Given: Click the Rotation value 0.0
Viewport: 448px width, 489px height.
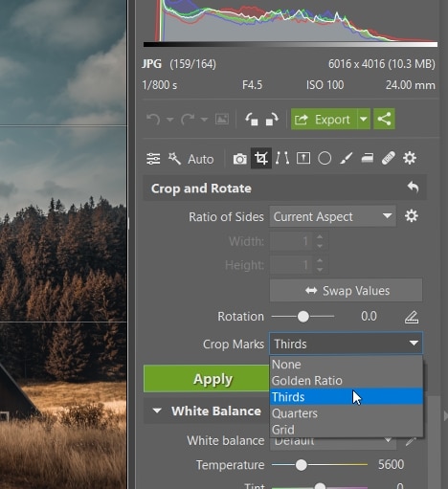Looking at the screenshot, I should click(x=369, y=317).
